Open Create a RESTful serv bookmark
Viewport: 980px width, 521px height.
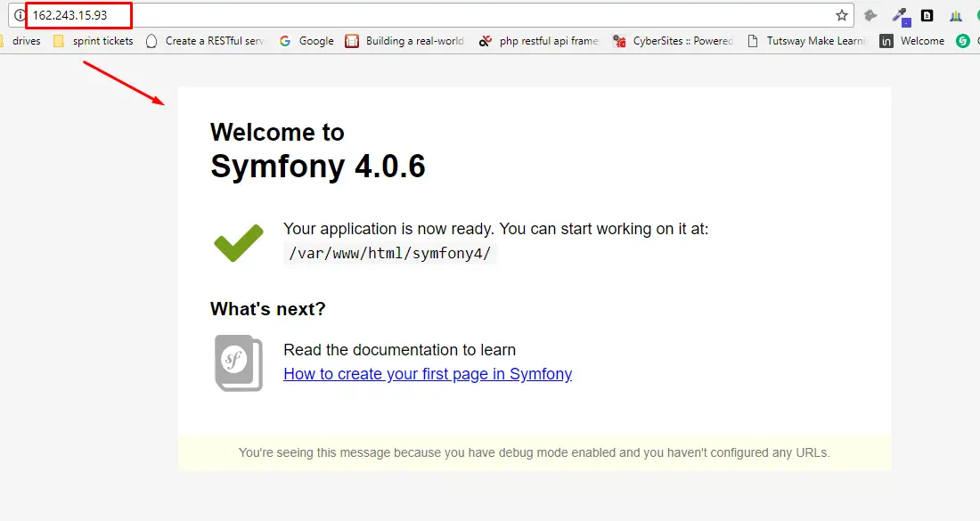(x=205, y=41)
